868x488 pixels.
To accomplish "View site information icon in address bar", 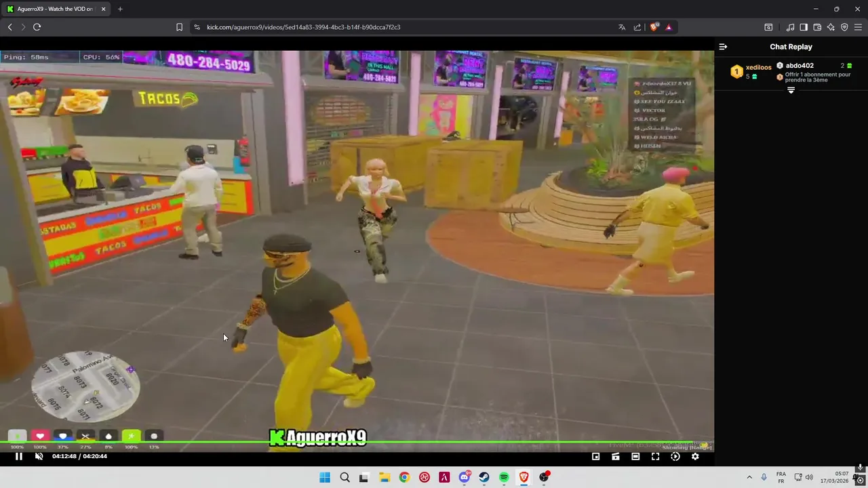I will point(197,27).
